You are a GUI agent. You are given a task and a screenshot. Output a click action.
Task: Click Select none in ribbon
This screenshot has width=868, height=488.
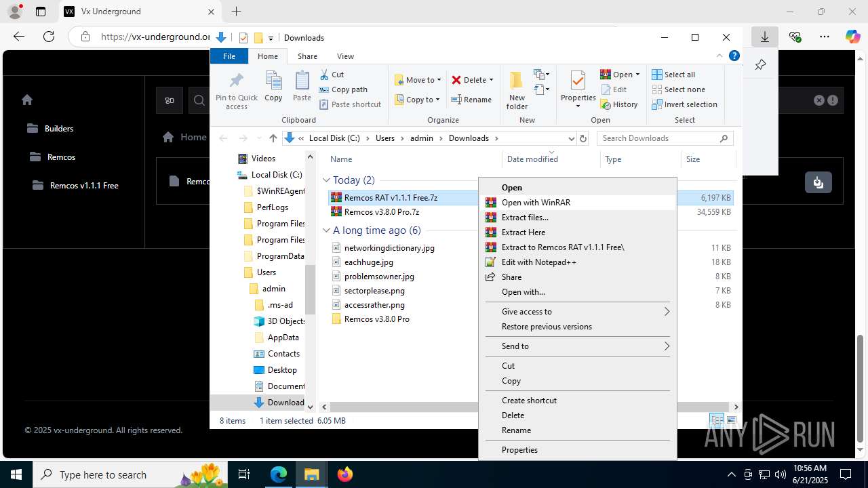coord(679,89)
